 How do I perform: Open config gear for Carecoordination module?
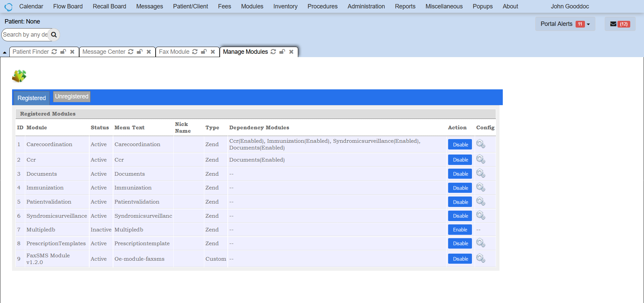pos(480,144)
